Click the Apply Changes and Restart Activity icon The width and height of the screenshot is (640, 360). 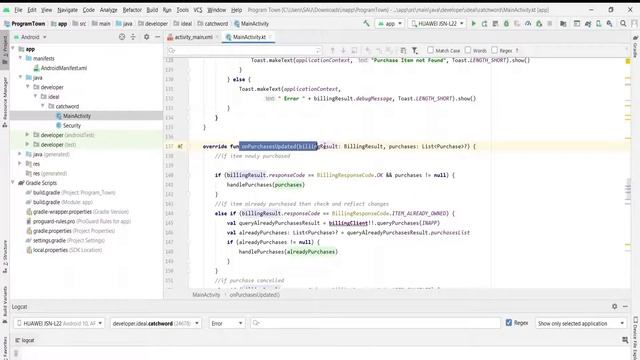pyautogui.click(x=484, y=24)
